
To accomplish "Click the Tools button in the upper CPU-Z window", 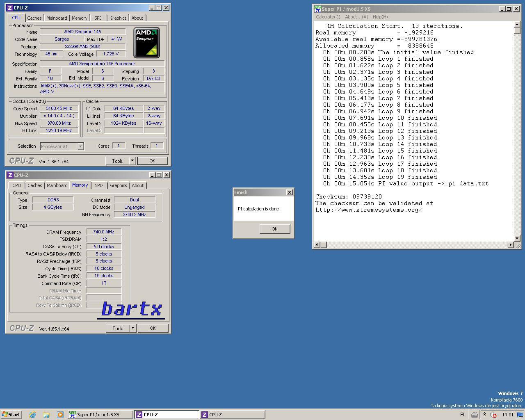I will tap(117, 161).
